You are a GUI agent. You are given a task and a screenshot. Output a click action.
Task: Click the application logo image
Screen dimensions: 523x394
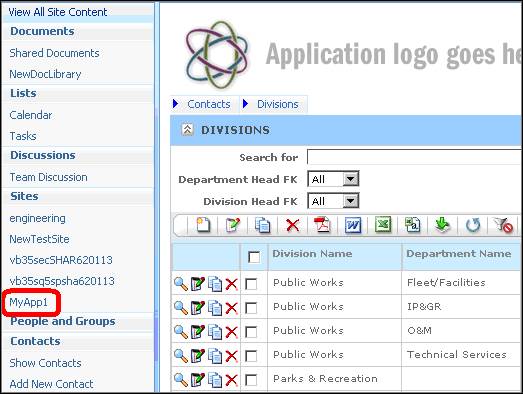coord(217,55)
